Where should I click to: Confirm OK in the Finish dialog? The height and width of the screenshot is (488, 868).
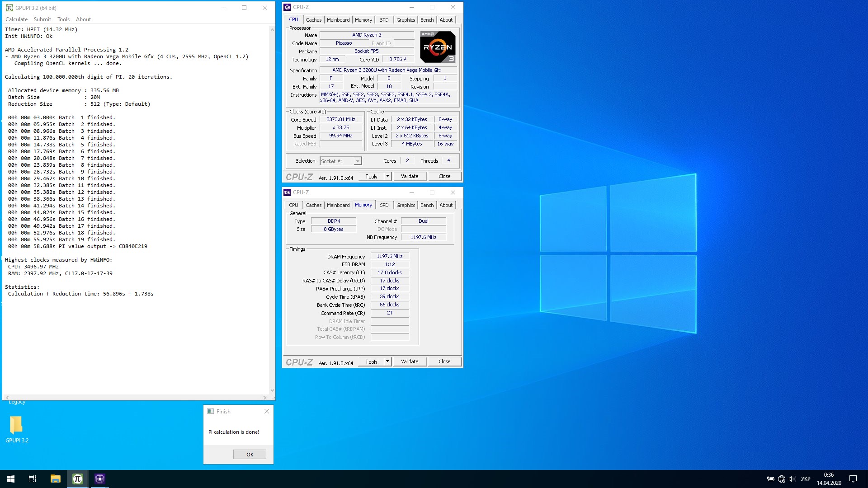click(250, 455)
